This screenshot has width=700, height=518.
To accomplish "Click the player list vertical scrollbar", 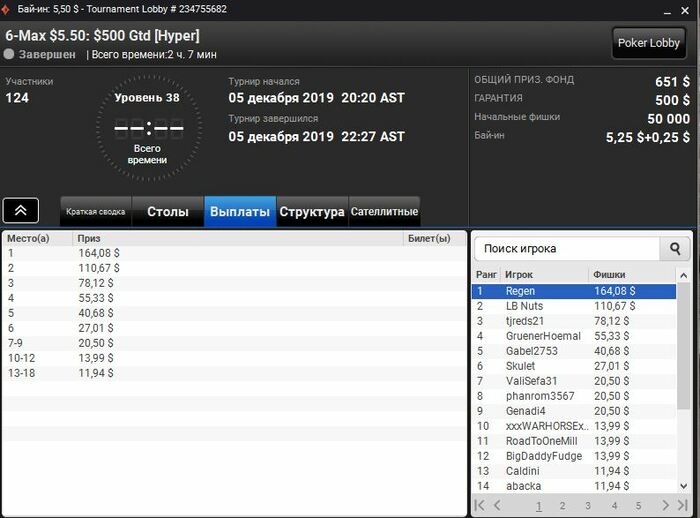I will [x=683, y=347].
